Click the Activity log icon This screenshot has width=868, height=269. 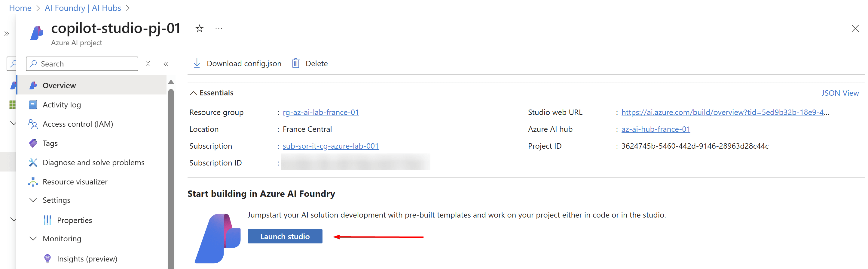[x=33, y=105]
